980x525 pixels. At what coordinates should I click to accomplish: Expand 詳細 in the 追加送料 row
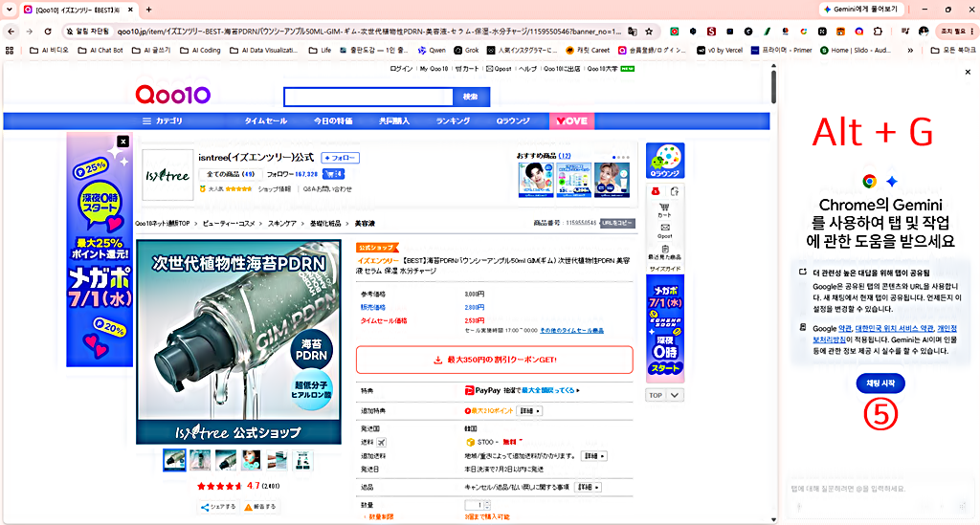tap(593, 456)
